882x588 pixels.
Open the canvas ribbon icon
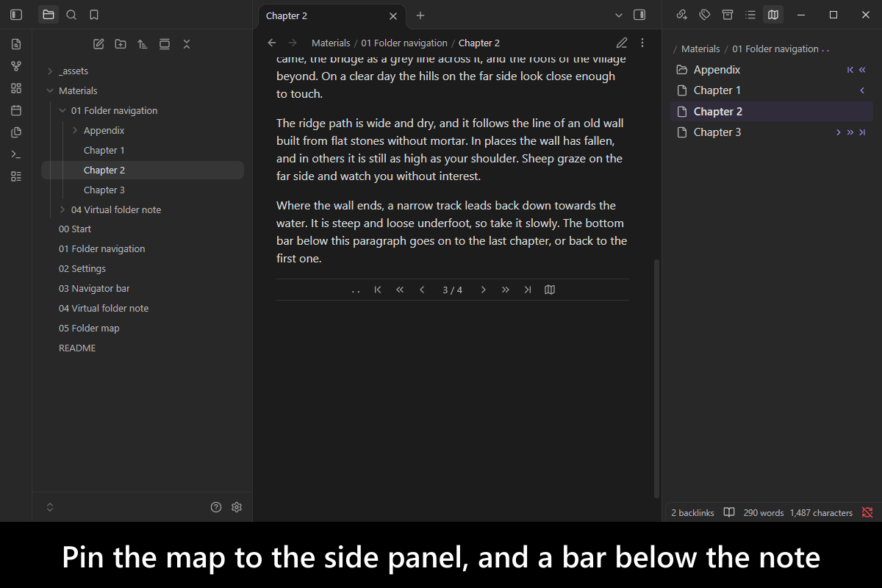(16, 88)
